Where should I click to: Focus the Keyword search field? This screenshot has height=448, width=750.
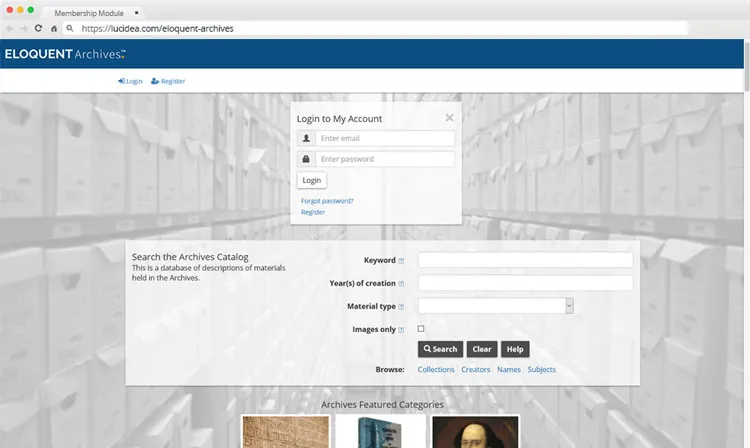525,260
